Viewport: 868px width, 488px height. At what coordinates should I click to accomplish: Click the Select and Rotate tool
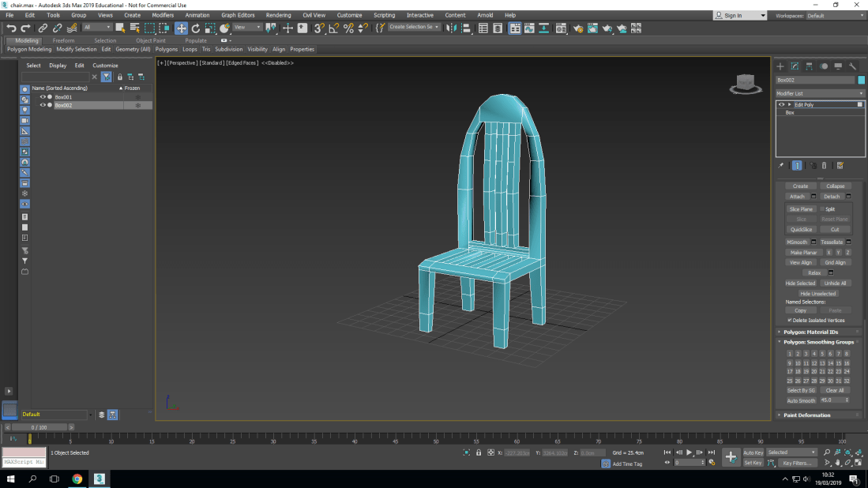(195, 28)
